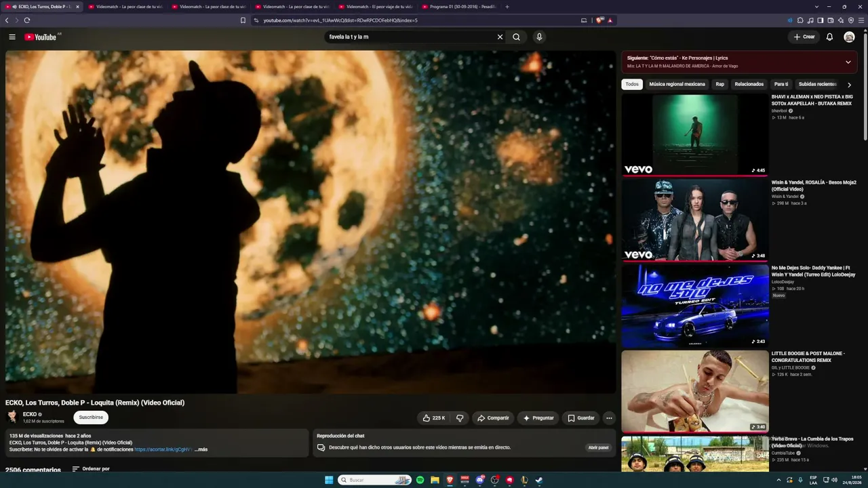Screen dimensions: 868x488
Task: Show more filter chips with right arrow
Action: pyautogui.click(x=849, y=85)
